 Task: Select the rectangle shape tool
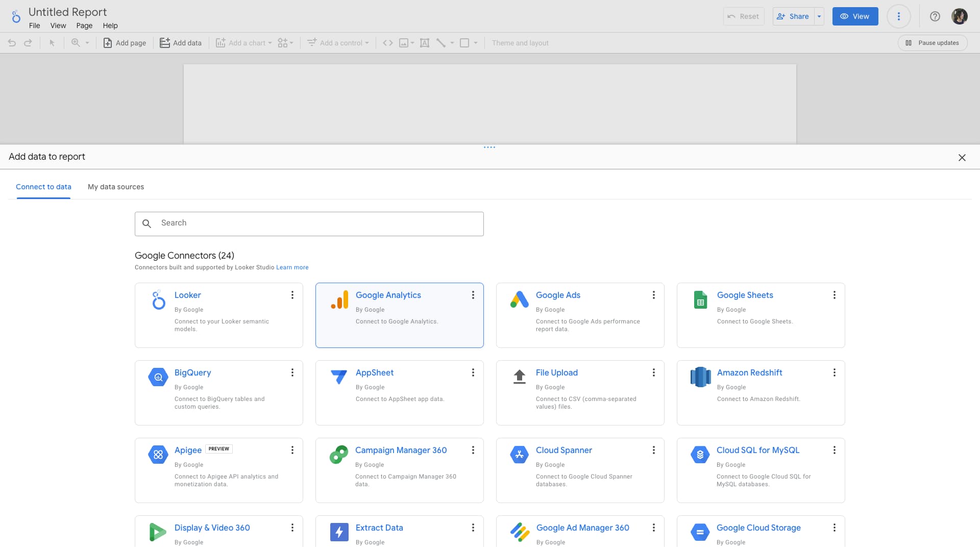[x=464, y=43]
